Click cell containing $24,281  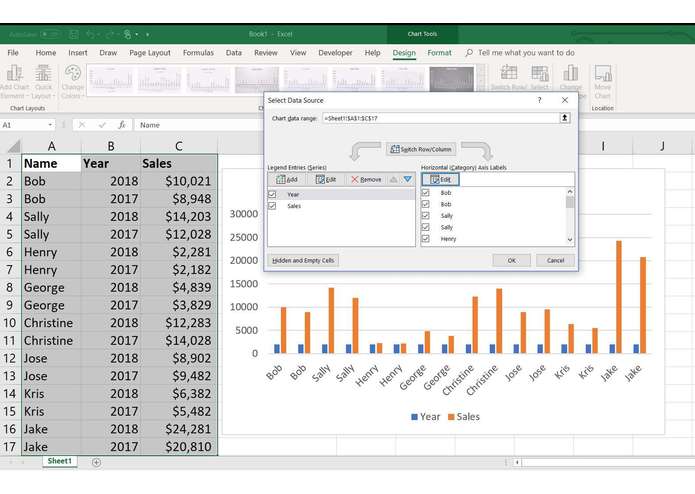[179, 429]
